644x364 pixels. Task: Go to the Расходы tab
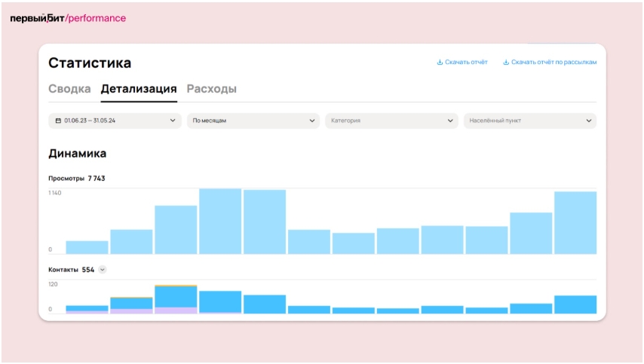coord(211,89)
